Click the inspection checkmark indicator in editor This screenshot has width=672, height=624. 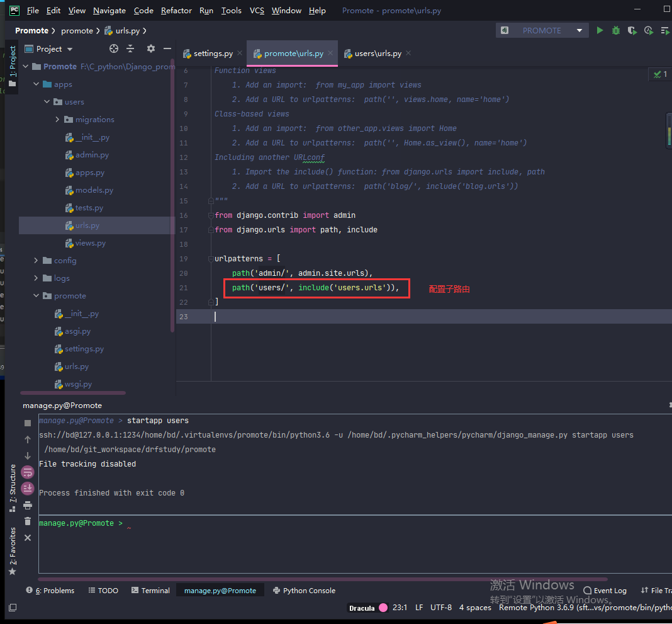pyautogui.click(x=660, y=74)
